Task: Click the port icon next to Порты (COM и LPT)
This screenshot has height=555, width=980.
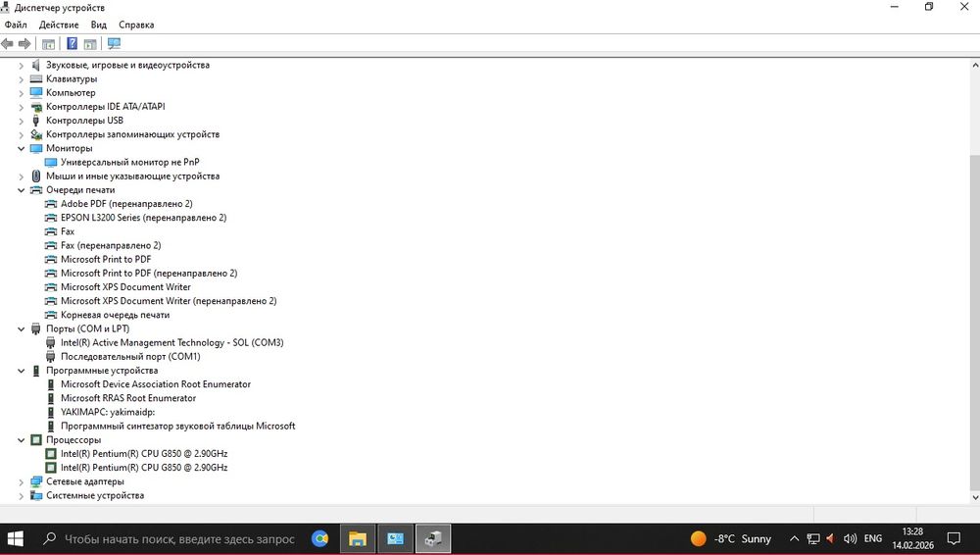Action: coord(36,329)
